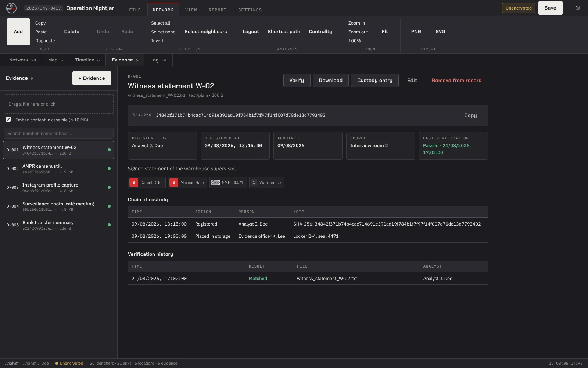Switch to the Timeline tab
Viewport: 588px width, 368px height.
(87, 60)
